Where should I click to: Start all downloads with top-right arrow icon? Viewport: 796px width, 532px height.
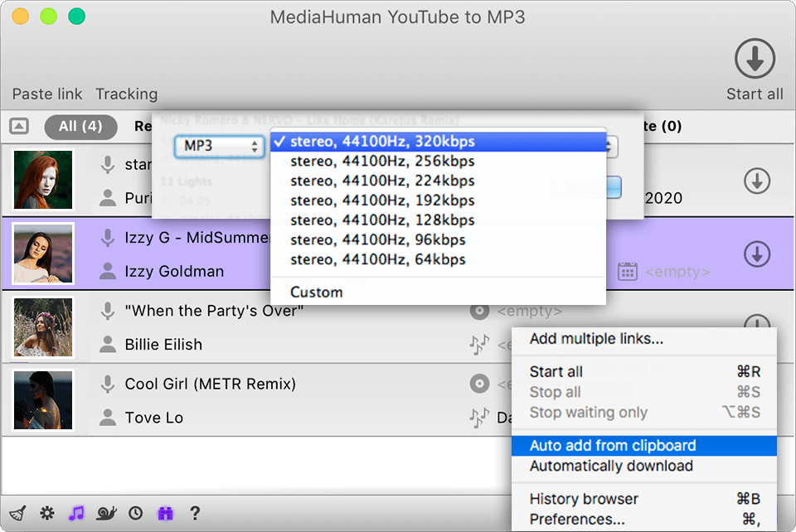tap(754, 60)
